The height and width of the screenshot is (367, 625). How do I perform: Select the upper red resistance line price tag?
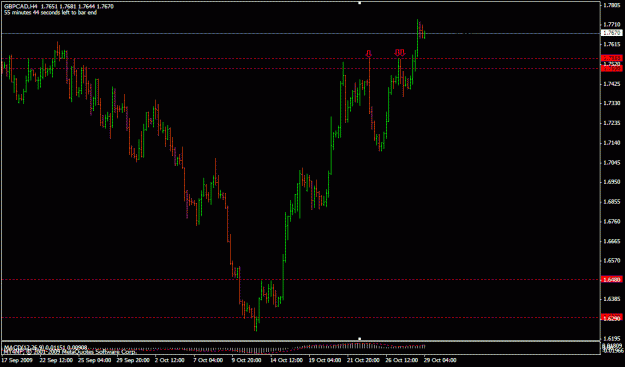(612, 58)
